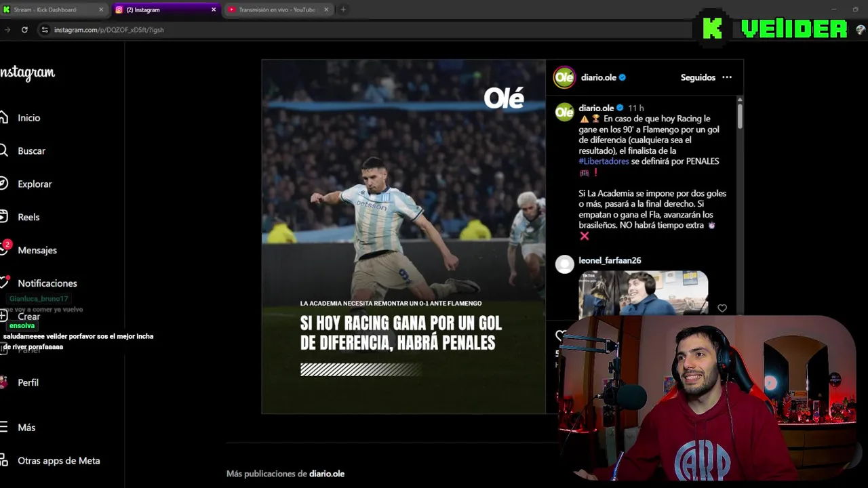Close the Kick Dashboard tab
Viewport: 868px width, 488px height.
(102, 9)
